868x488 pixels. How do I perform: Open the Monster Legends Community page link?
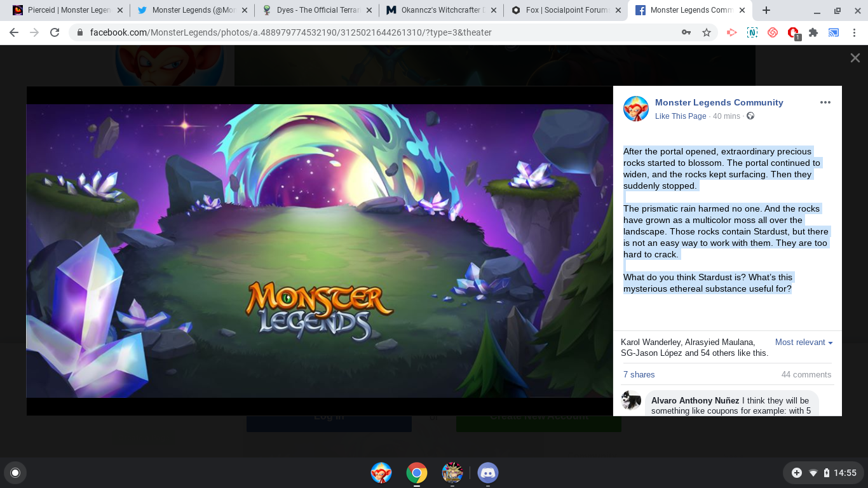tap(719, 102)
